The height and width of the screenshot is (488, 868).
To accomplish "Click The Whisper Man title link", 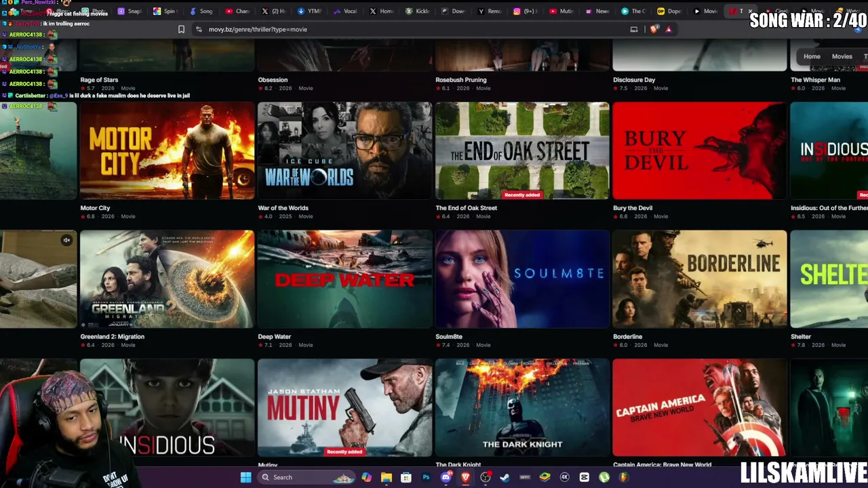I will [x=815, y=80].
